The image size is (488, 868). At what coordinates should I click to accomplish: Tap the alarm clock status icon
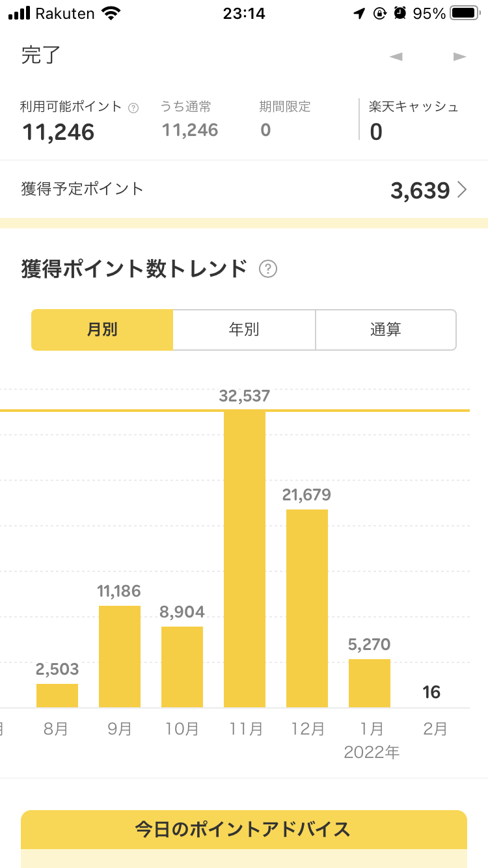(400, 13)
